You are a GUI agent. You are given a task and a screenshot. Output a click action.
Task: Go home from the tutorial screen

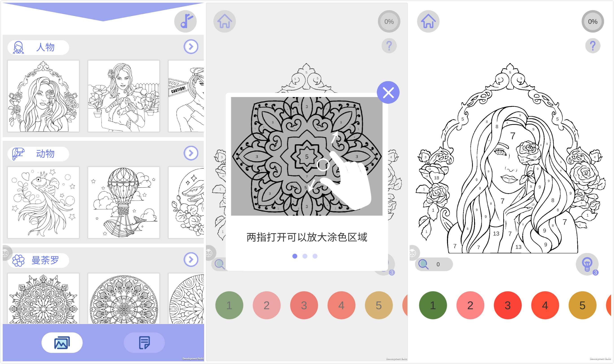click(x=225, y=21)
